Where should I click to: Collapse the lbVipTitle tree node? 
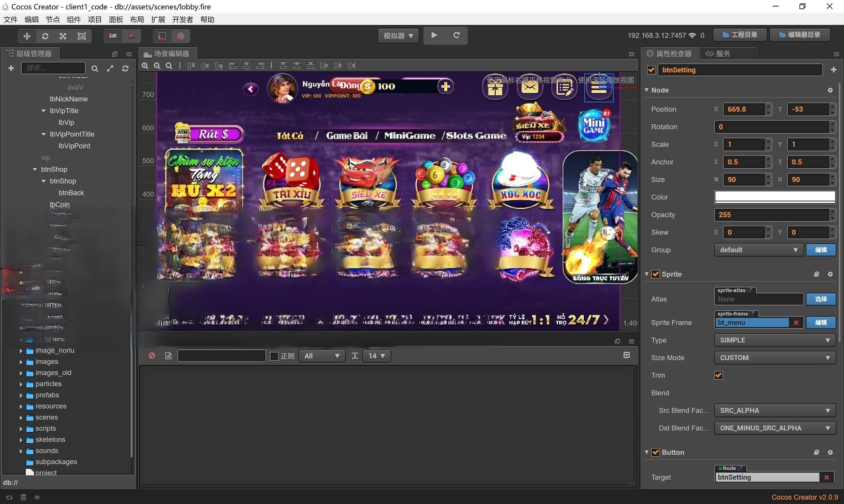pyautogui.click(x=44, y=111)
